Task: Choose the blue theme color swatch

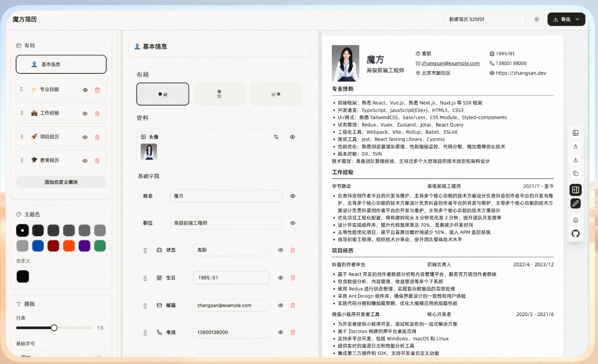Action: tap(38, 246)
